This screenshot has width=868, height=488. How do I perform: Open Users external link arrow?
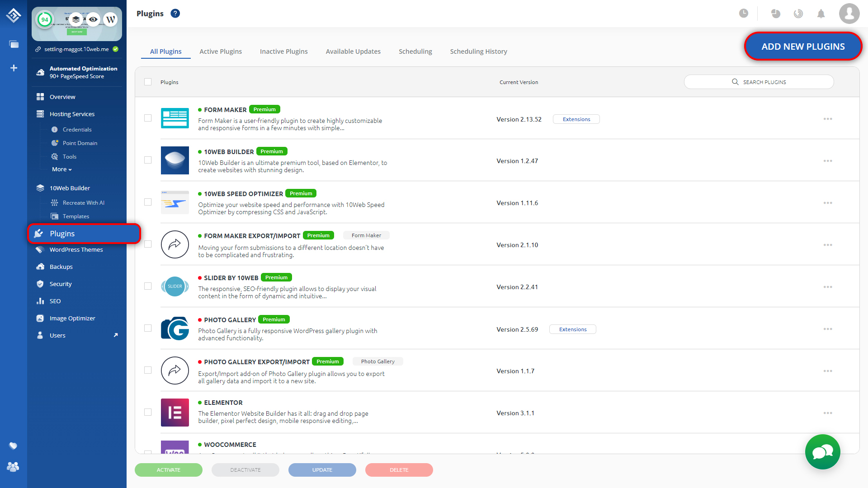click(x=116, y=335)
